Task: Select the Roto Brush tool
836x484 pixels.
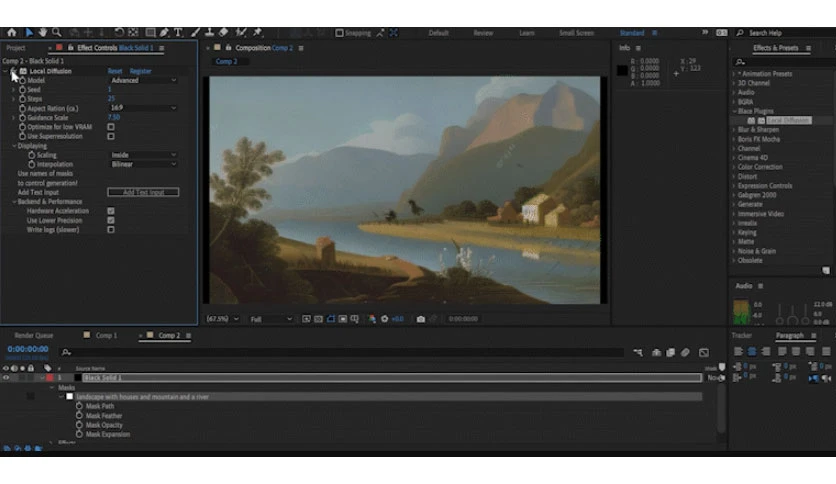Action: [241, 33]
